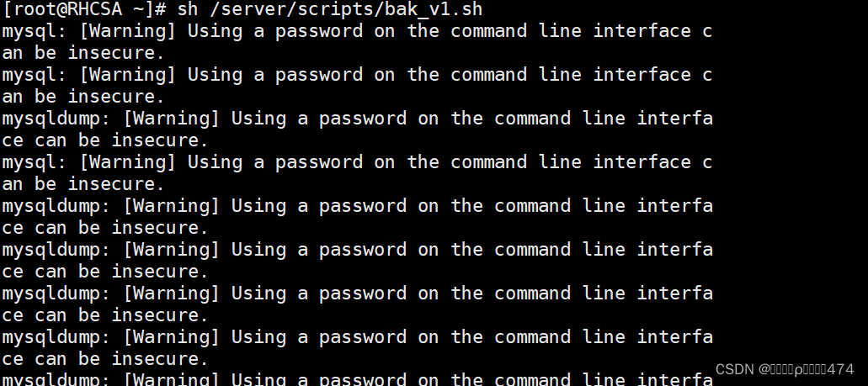Click the root username in the prompt

pyautogui.click(x=35, y=9)
